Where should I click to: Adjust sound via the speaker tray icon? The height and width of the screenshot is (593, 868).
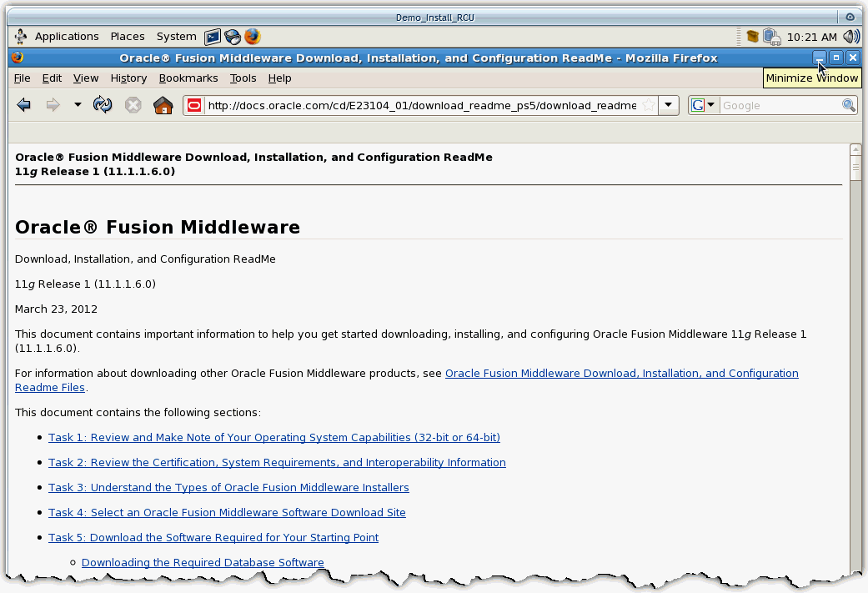(850, 37)
